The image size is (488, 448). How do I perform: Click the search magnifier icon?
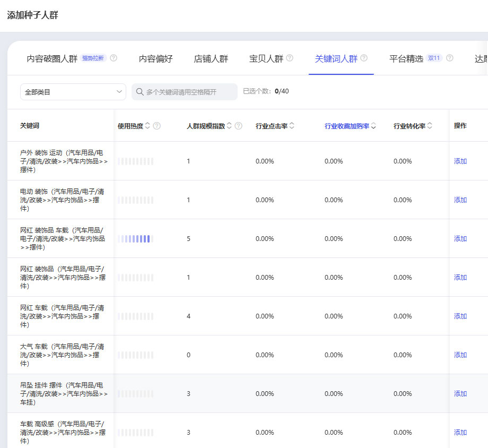tap(140, 92)
